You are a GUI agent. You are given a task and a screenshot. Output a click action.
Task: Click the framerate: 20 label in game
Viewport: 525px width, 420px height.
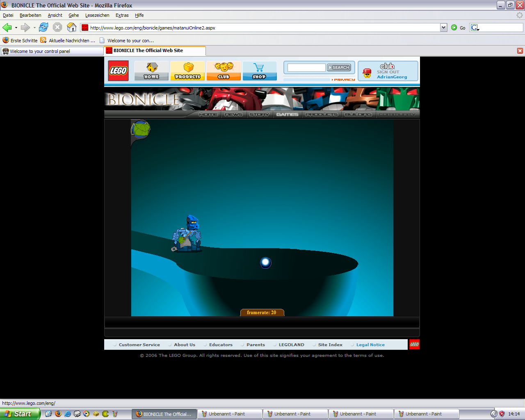tap(262, 313)
